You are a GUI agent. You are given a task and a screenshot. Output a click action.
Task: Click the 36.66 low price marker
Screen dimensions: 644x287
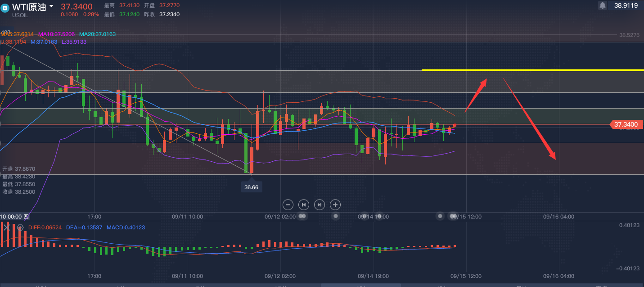coord(251,187)
